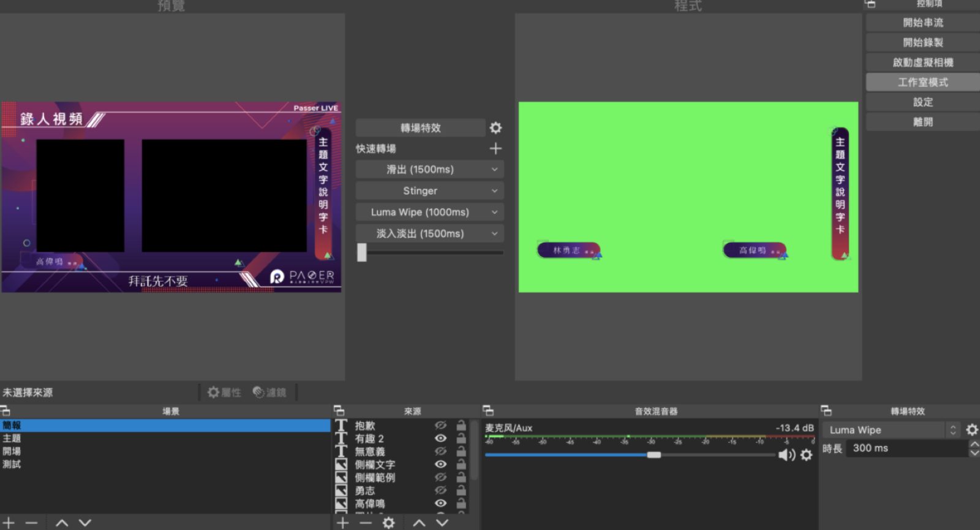Remove selected scene with minus button

(x=32, y=523)
